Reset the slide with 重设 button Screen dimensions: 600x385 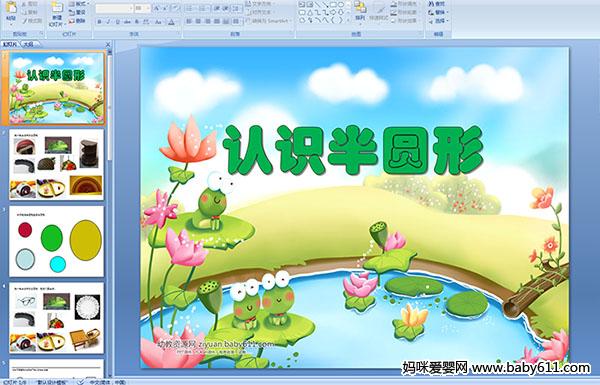(x=77, y=12)
